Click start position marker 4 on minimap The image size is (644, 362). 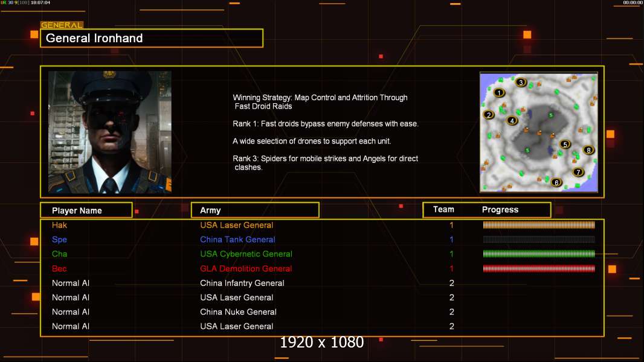tap(512, 121)
